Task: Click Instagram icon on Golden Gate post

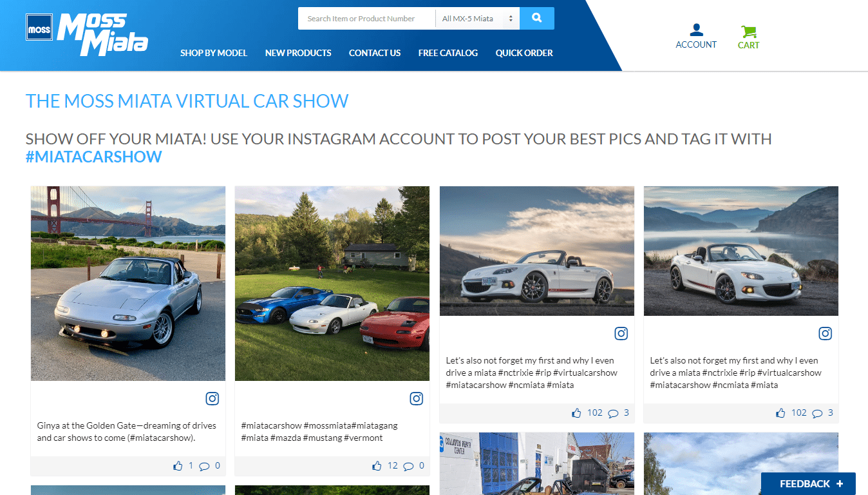Action: tap(212, 398)
